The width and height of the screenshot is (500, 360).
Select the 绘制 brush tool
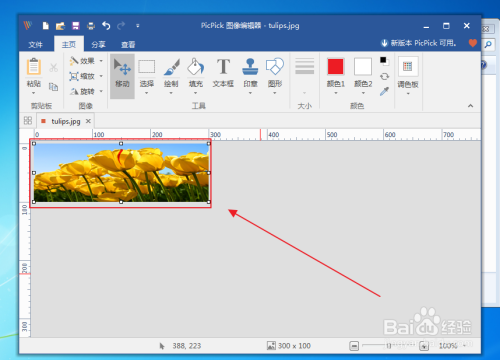pyautogui.click(x=171, y=72)
